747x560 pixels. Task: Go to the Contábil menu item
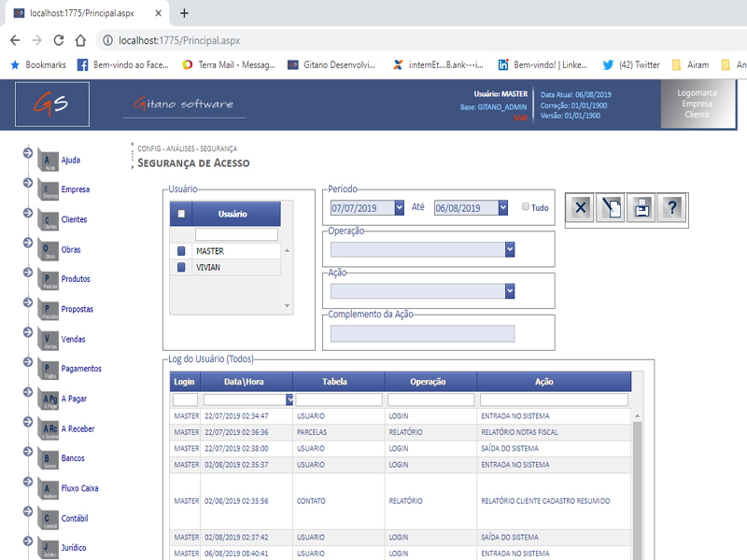(x=74, y=518)
